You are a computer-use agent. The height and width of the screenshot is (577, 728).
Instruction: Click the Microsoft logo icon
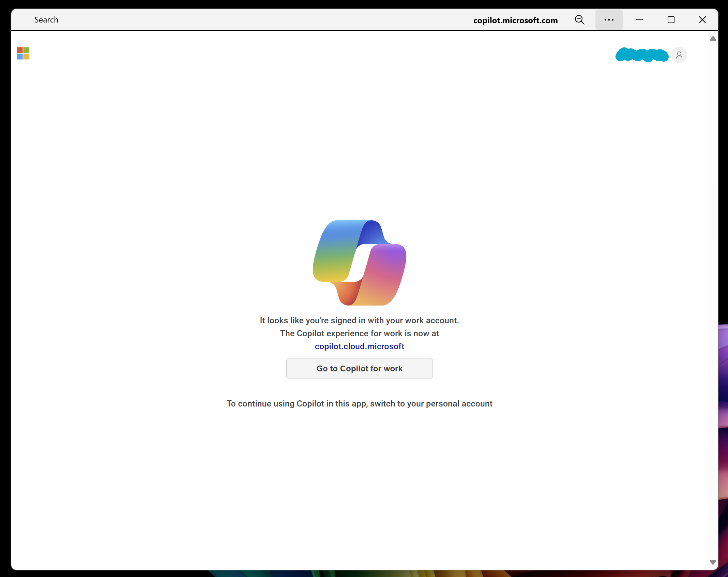pos(23,53)
